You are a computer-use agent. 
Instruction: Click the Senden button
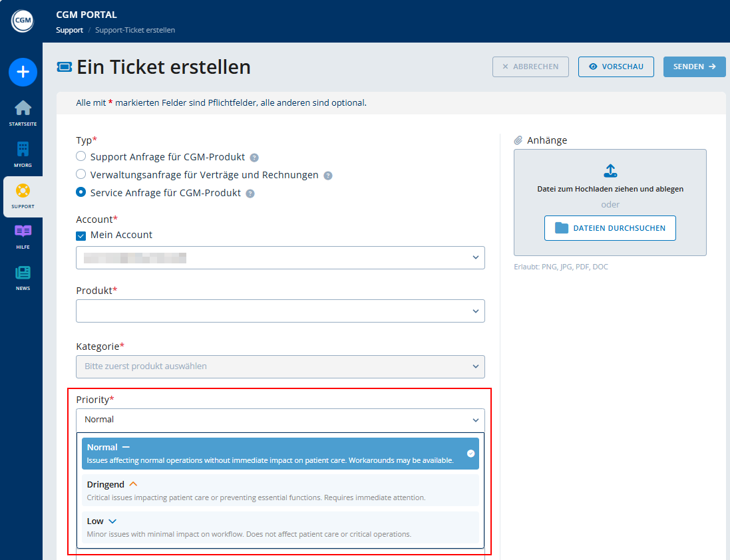pyautogui.click(x=694, y=67)
